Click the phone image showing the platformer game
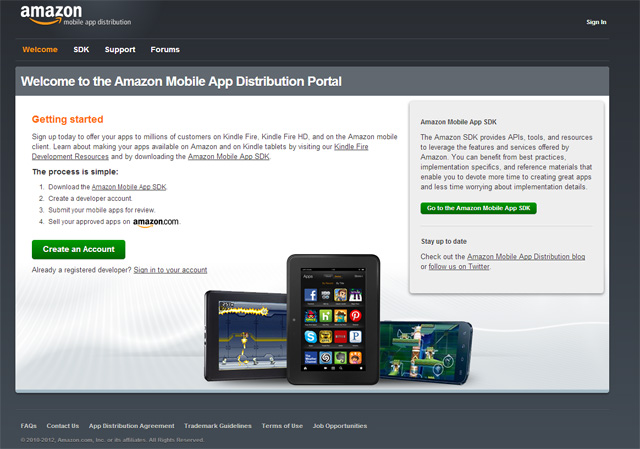This screenshot has width=640, height=449. (426, 352)
